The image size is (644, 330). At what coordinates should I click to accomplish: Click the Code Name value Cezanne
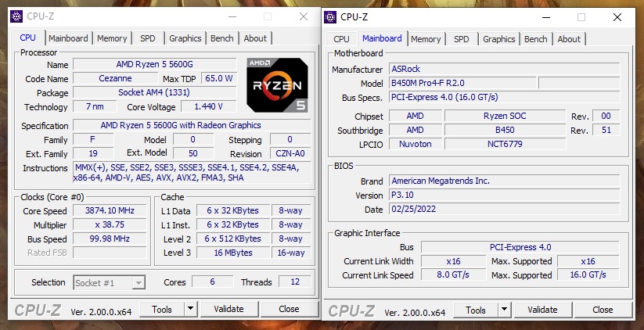[x=115, y=78]
